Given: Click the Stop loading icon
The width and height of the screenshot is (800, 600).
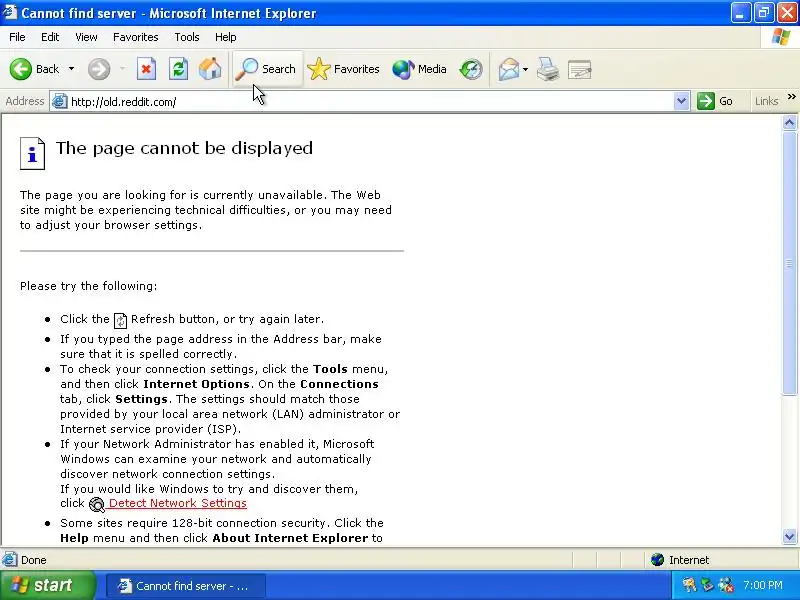Looking at the screenshot, I should coord(146,69).
